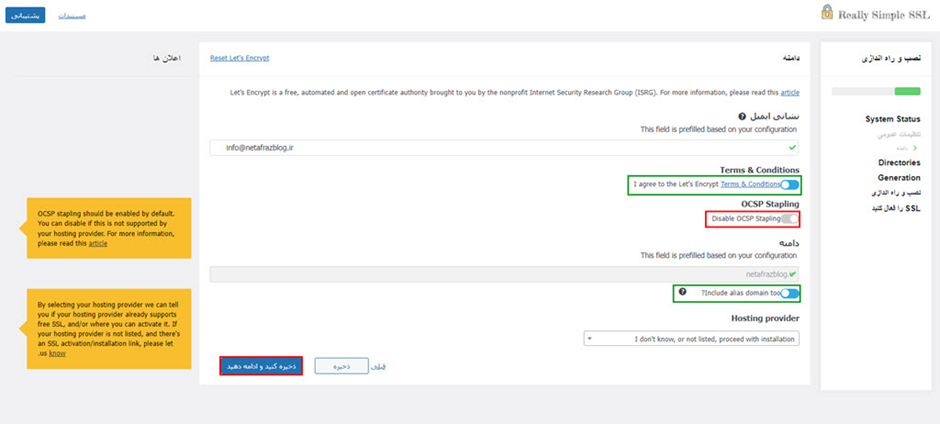
Task: Toggle the Disable OCSP Stapling switch
Action: click(790, 219)
